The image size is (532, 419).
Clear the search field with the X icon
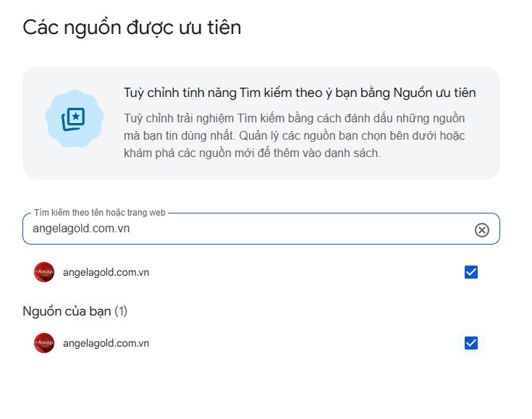pos(481,230)
